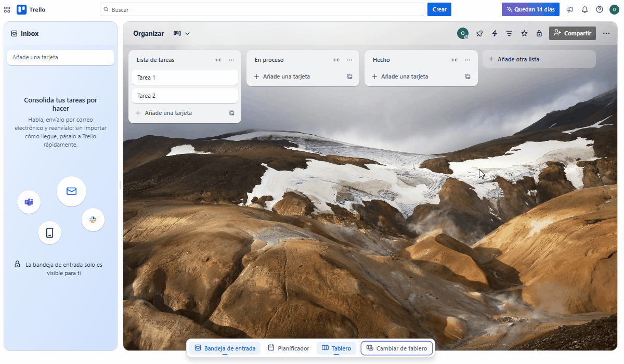Open the board's three-dot menu
Image resolution: width=624 pixels, height=364 pixels.
pyautogui.click(x=606, y=33)
